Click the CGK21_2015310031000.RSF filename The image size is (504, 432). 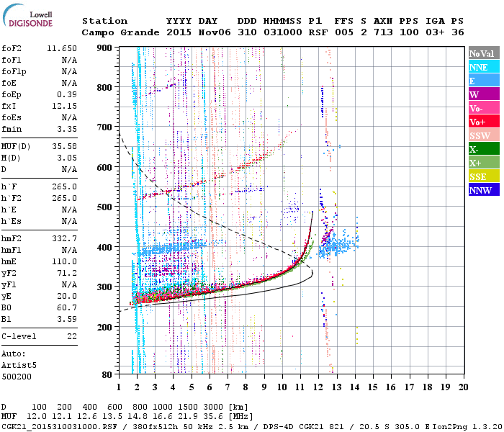(x=59, y=426)
